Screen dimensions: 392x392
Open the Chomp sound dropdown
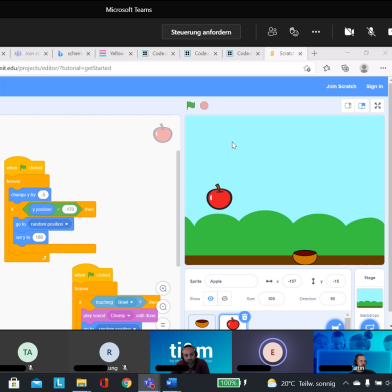point(120,315)
